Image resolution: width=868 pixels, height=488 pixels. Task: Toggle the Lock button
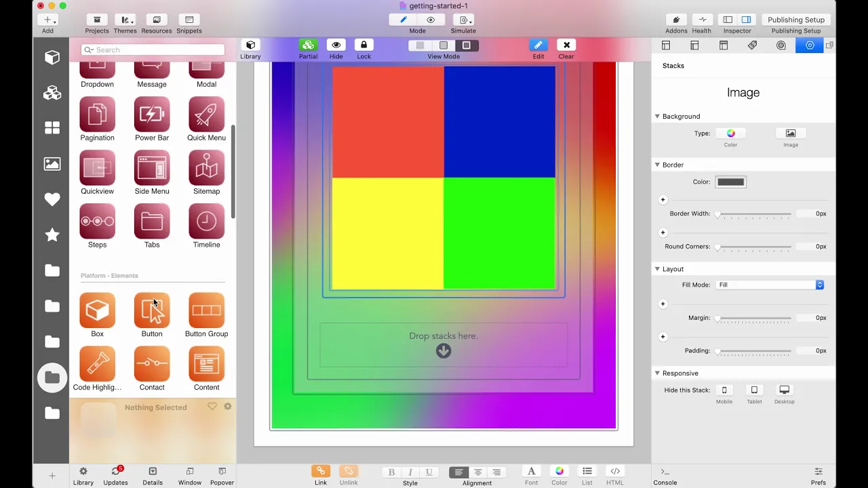point(363,45)
